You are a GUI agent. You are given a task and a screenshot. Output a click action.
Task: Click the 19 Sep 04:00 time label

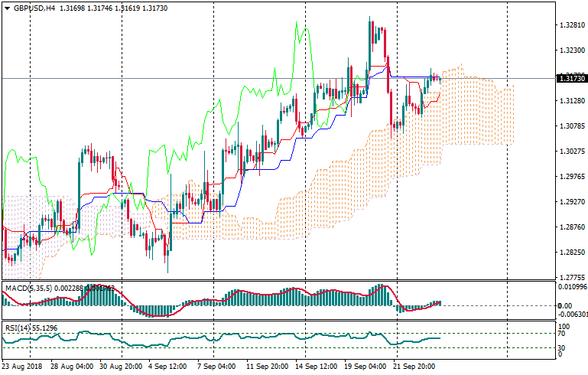364,367
